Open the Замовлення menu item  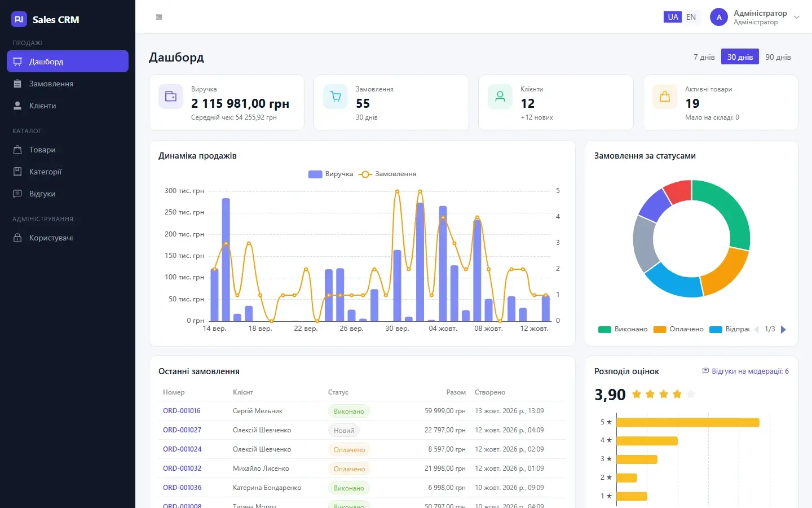(68, 84)
